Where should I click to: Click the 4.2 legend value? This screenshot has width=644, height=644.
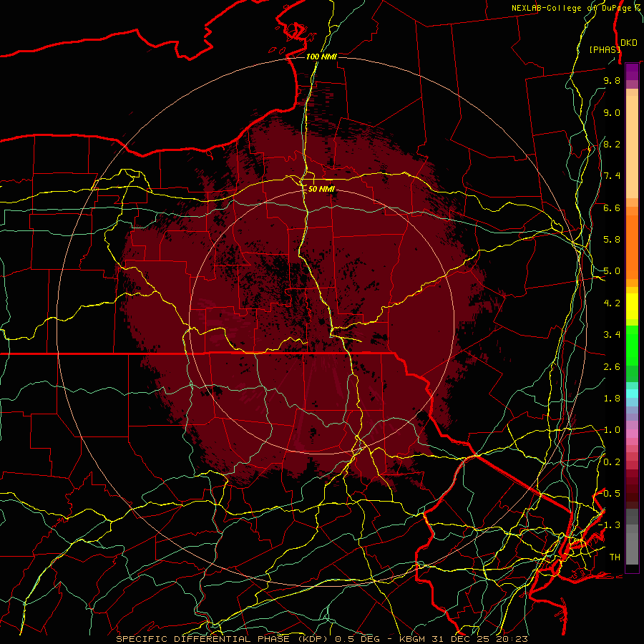[x=612, y=303]
